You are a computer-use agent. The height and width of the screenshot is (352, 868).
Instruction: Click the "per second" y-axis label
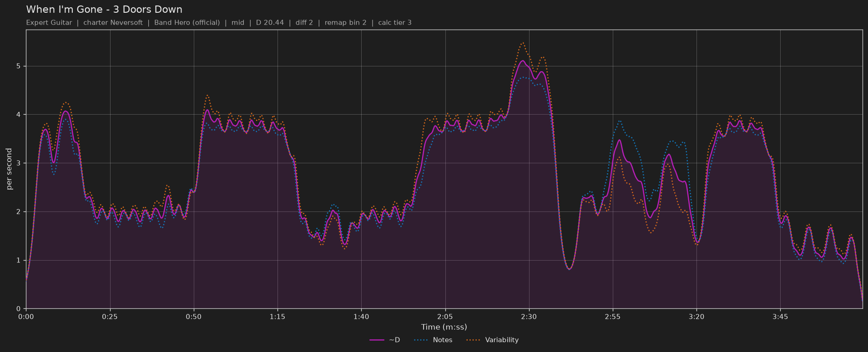[x=9, y=169]
